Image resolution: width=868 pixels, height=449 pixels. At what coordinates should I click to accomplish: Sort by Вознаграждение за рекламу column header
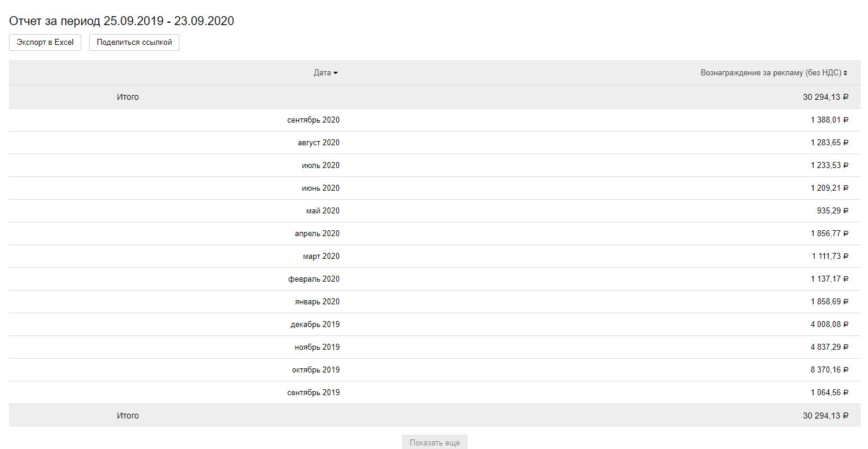774,73
